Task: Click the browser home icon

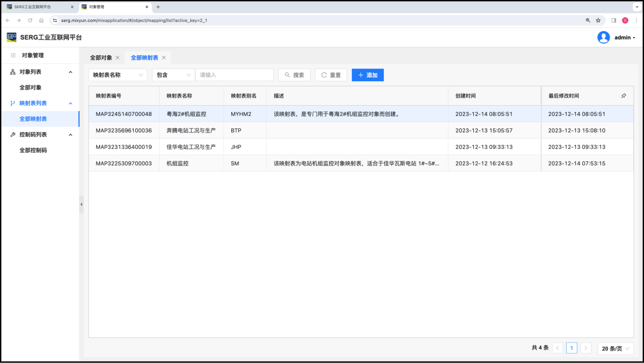Action: pyautogui.click(x=41, y=20)
